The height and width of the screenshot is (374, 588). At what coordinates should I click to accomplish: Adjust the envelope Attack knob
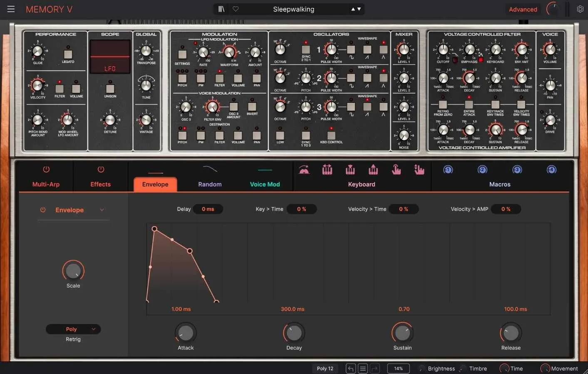186,333
